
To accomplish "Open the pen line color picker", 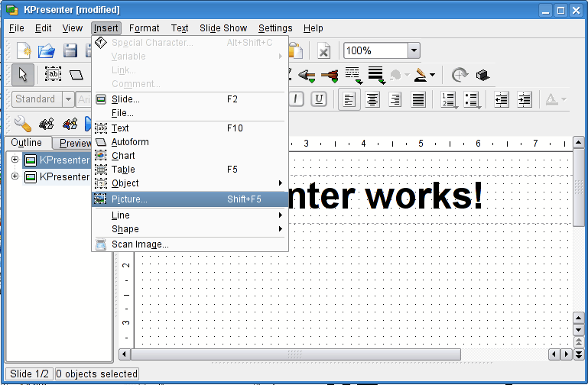I will [424, 75].
